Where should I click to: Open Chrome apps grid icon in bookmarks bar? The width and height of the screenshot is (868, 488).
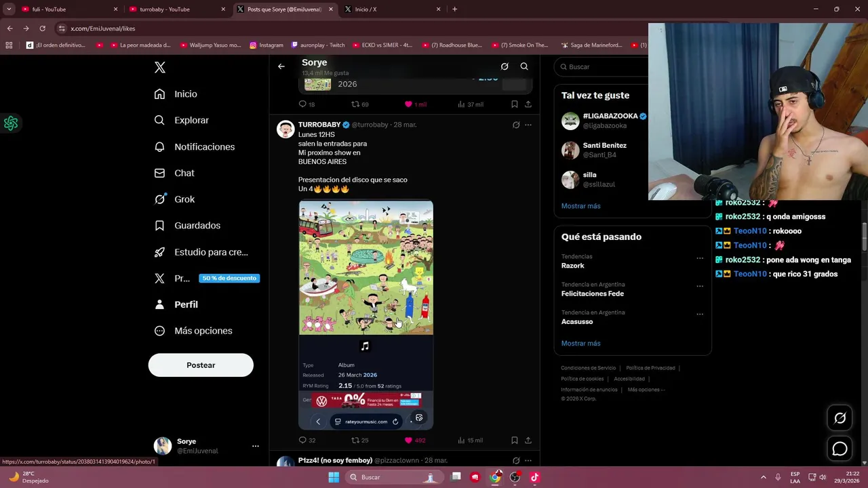coord(9,45)
